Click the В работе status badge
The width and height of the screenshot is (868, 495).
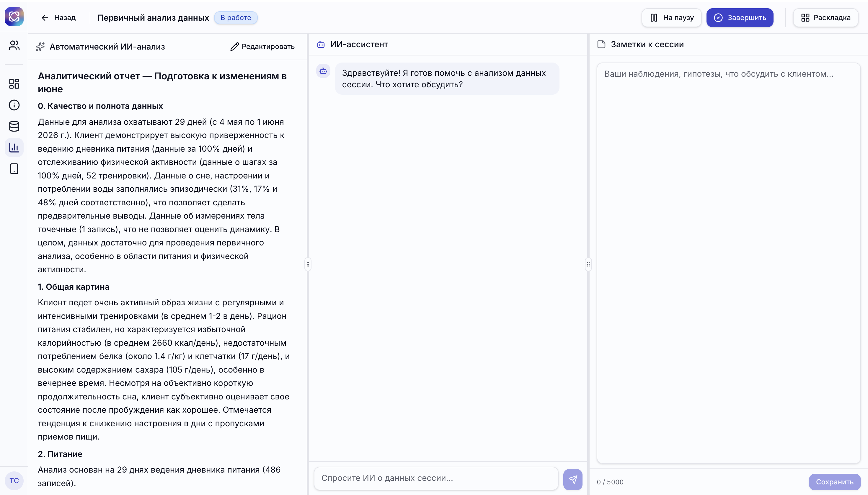click(x=236, y=18)
